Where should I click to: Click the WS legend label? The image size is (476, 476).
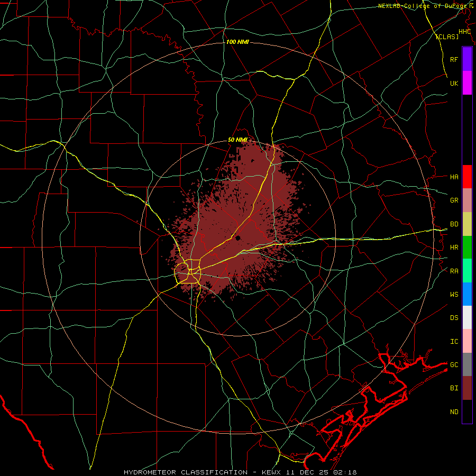pos(454,295)
